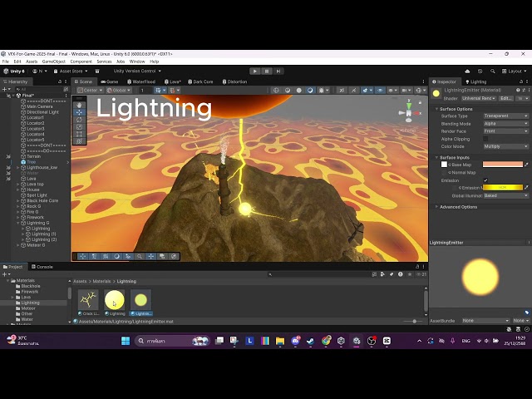
Task: Select the Hand view tool
Action: coord(80,106)
